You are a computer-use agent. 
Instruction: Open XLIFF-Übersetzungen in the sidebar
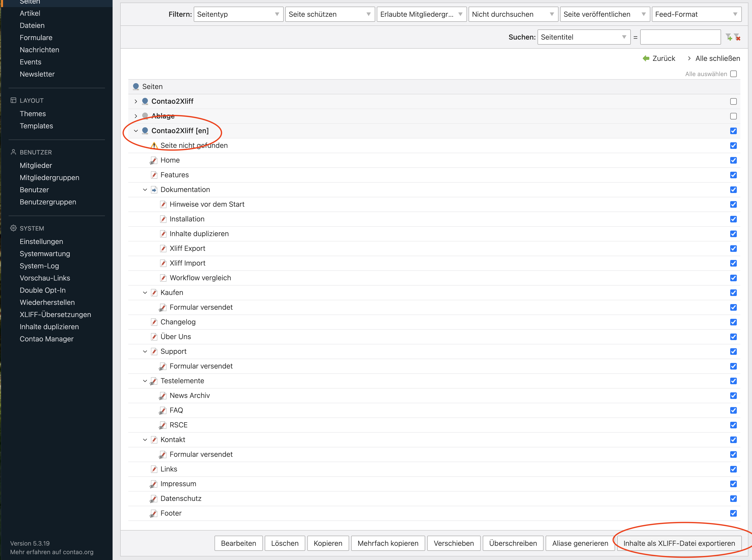(x=55, y=314)
